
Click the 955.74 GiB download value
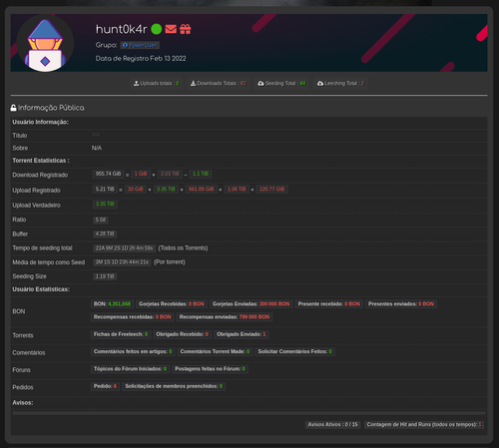pos(108,174)
